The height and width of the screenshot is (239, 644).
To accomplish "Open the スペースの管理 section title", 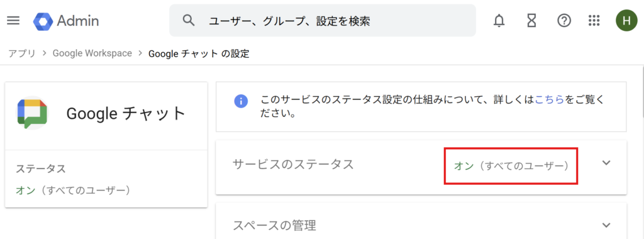I will tap(274, 225).
